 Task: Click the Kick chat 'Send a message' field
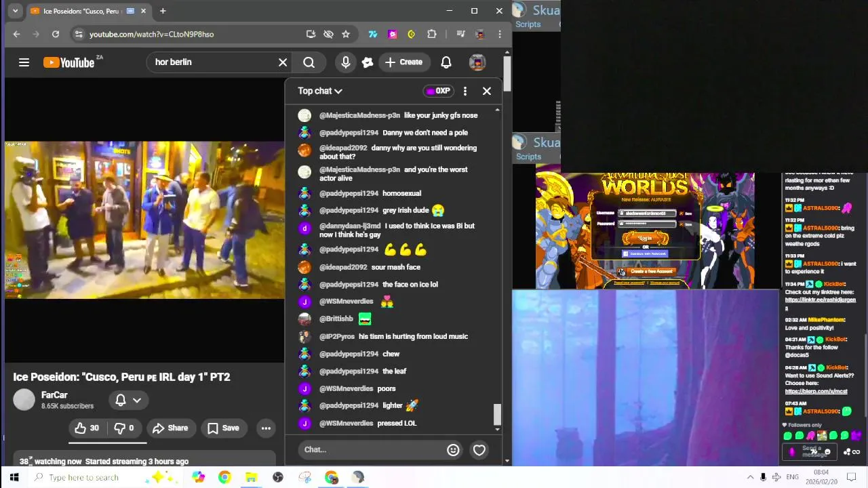pyautogui.click(x=811, y=452)
